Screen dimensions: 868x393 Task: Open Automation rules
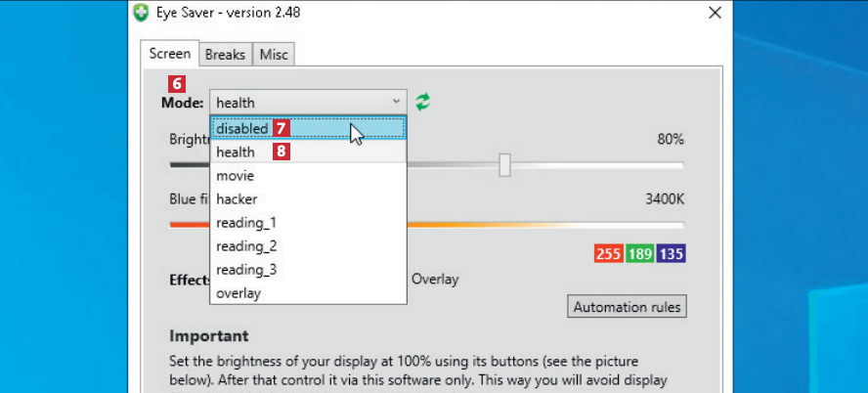pyautogui.click(x=628, y=307)
